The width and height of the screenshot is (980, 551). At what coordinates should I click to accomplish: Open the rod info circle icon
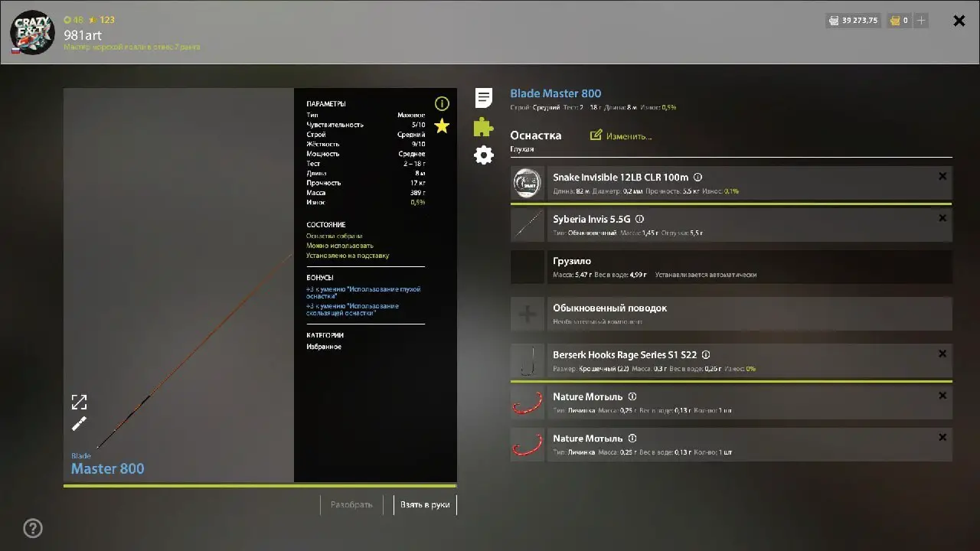click(x=442, y=103)
